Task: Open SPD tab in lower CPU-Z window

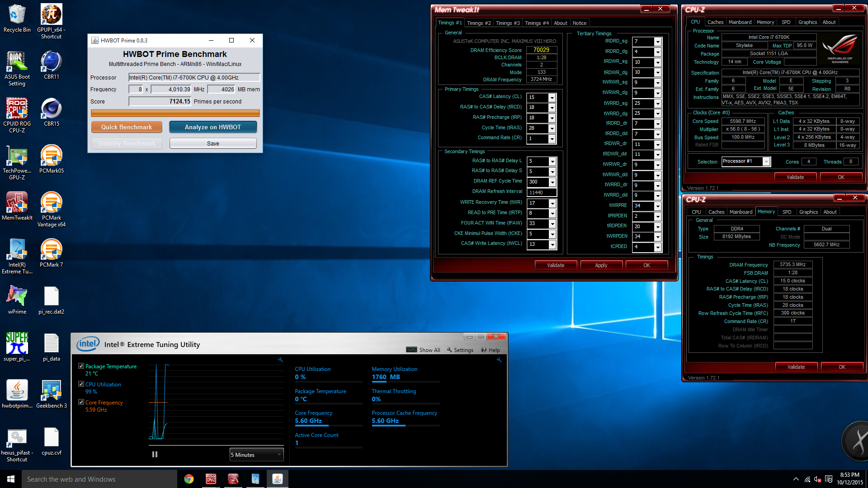Action: coord(787,212)
